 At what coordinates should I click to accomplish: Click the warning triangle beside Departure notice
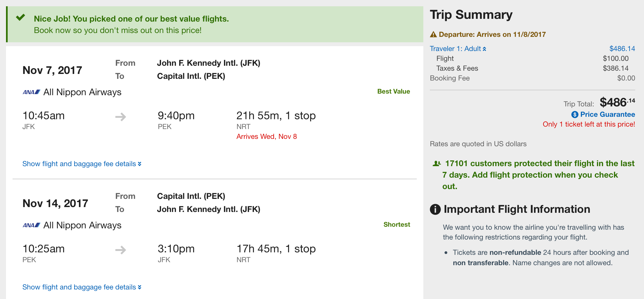[433, 35]
